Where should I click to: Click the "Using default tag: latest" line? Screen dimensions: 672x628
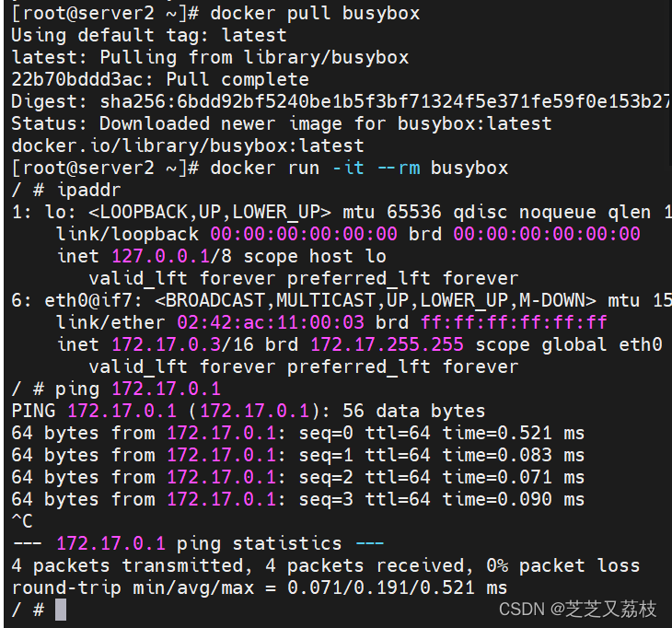pyautogui.click(x=149, y=35)
